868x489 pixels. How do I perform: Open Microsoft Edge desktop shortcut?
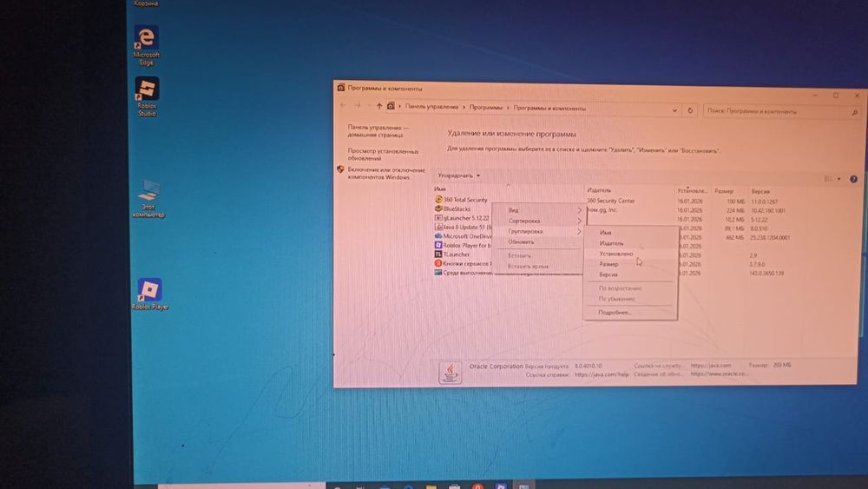pyautogui.click(x=146, y=45)
